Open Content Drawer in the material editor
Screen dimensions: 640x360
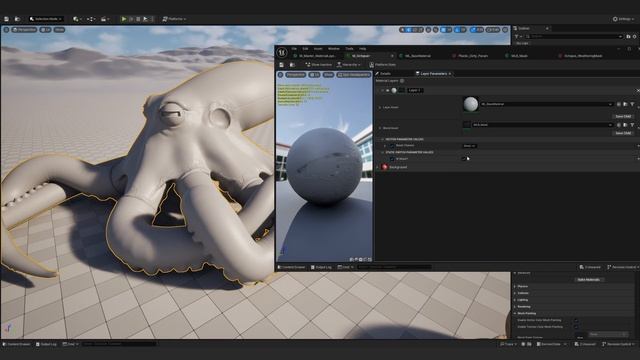click(x=292, y=267)
